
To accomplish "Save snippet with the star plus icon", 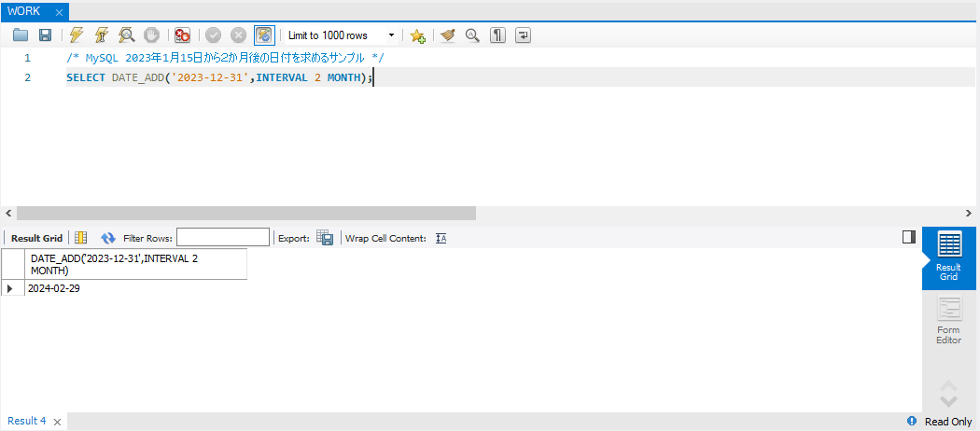I will click(417, 35).
